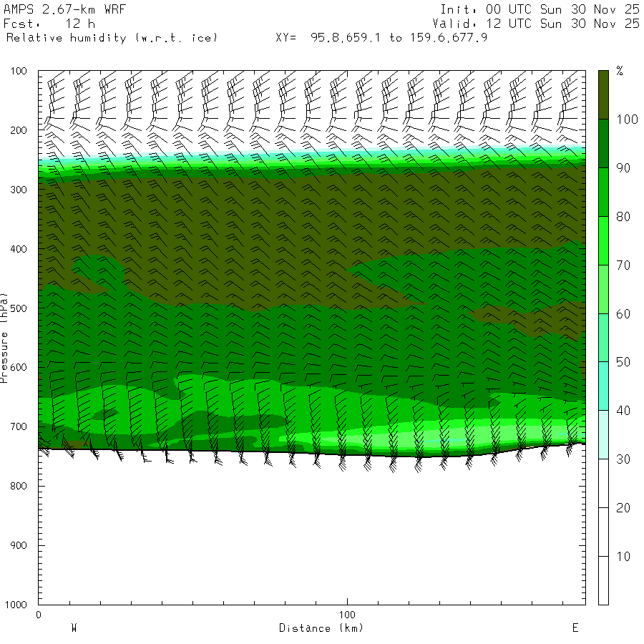The image size is (644, 644).
Task: Click the 'XY= 95.8,659.1 to 159.6,677.9' coordinates text
Action: (381, 38)
